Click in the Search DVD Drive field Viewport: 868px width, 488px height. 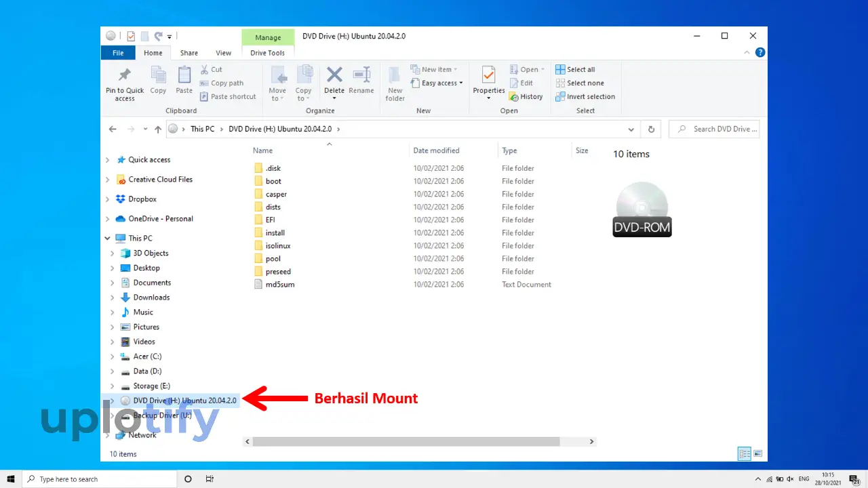[713, 129]
